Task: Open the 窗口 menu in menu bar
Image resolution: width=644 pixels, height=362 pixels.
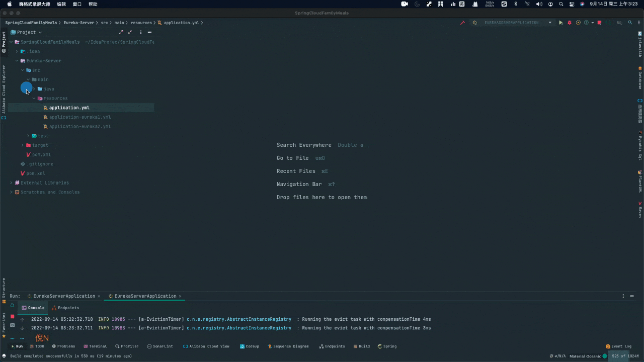Action: (x=77, y=4)
